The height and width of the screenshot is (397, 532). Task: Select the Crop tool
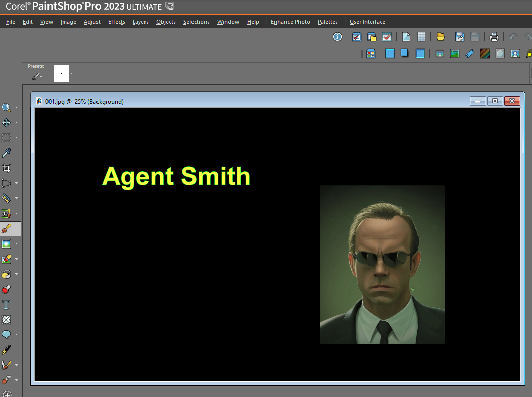[x=6, y=168]
